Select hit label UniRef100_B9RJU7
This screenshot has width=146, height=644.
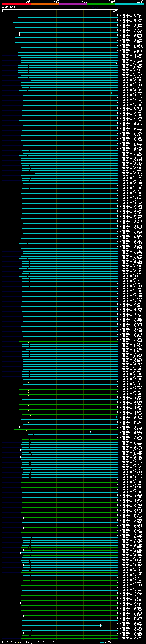click(131, 20)
